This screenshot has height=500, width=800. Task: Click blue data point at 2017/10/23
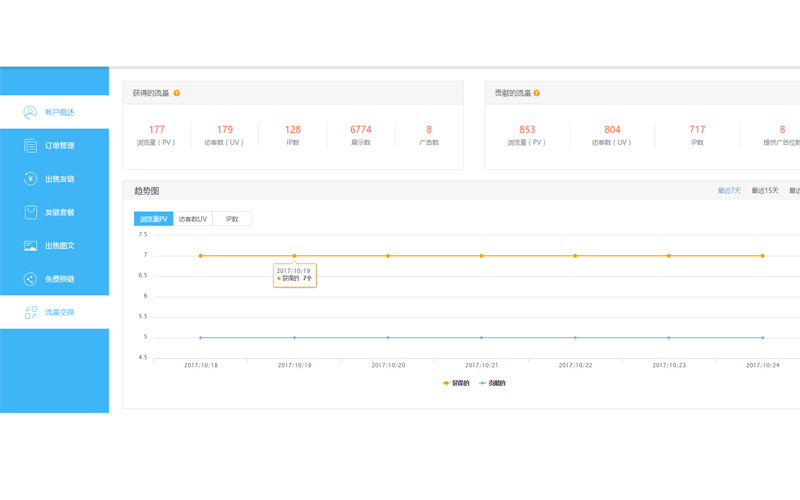[x=669, y=337]
